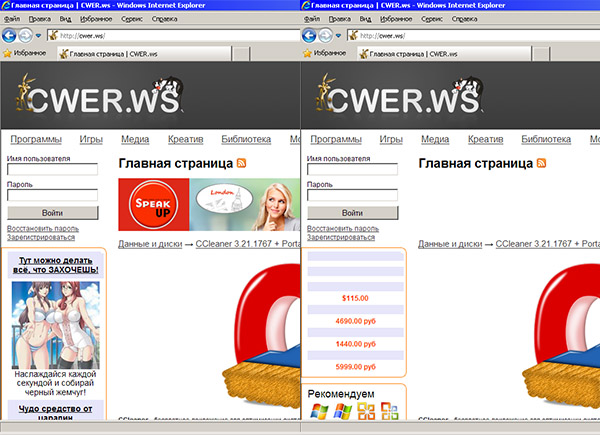Viewport: 600px width, 435px height.
Task: Open the recent pages dropdown arrow in the left window
Action: (x=38, y=36)
